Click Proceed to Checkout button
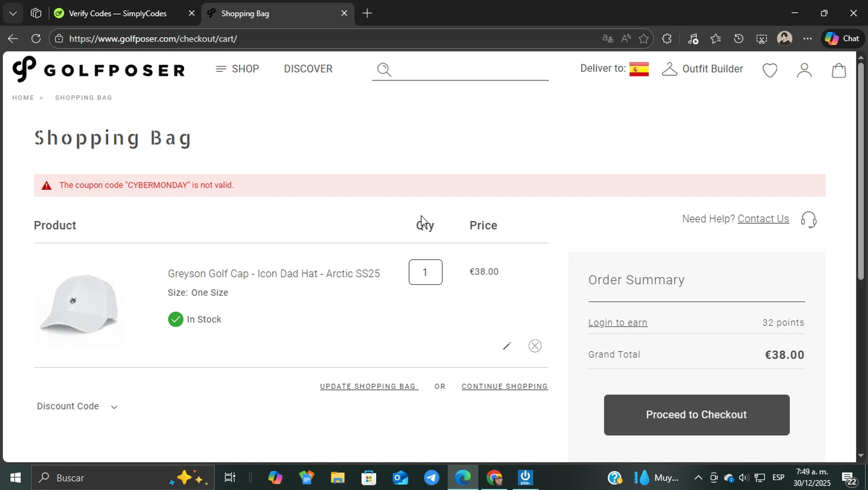The width and height of the screenshot is (868, 490). [x=697, y=415]
